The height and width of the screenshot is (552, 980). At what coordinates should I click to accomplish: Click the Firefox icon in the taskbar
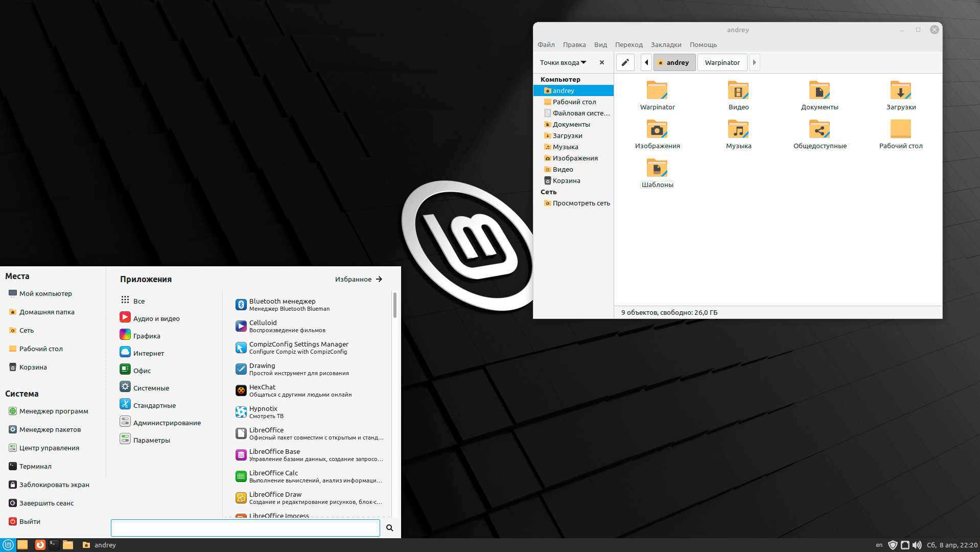click(40, 545)
